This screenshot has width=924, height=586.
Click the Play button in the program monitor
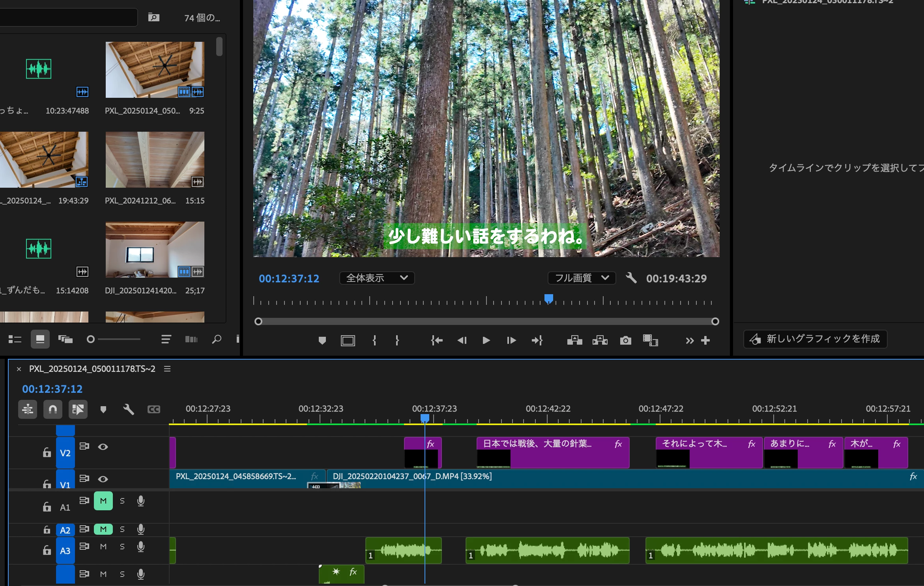coord(486,340)
